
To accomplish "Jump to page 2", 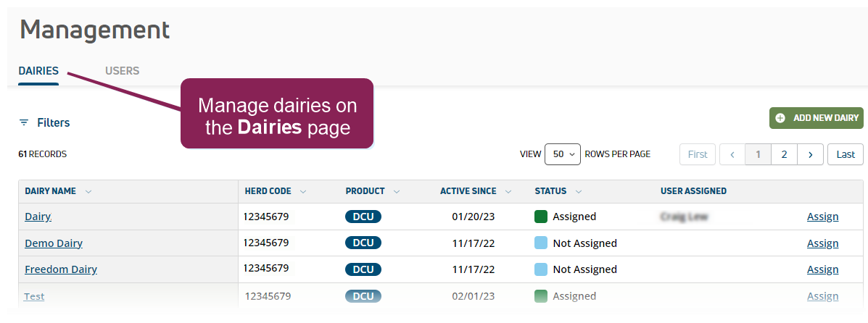I will click(784, 154).
